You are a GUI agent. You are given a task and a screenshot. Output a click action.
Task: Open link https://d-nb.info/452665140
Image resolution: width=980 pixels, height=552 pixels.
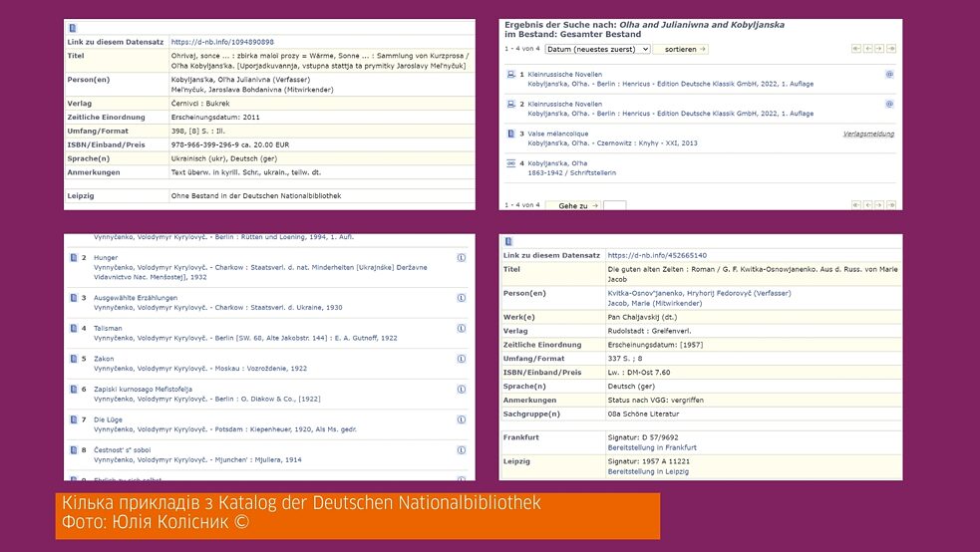tap(656, 256)
